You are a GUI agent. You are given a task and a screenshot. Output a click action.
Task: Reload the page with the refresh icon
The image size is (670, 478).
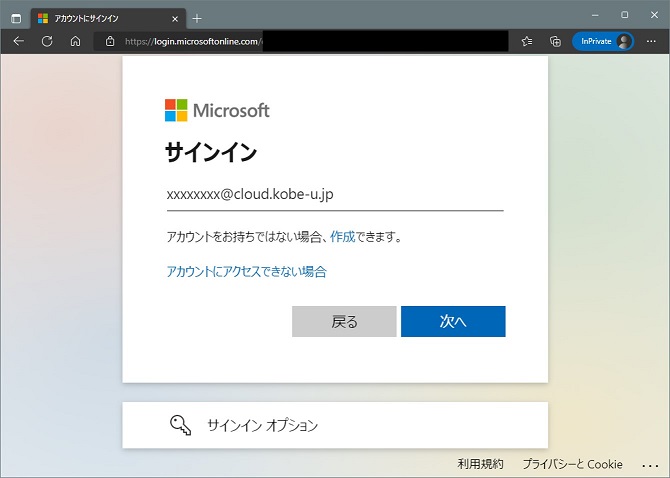[47, 41]
